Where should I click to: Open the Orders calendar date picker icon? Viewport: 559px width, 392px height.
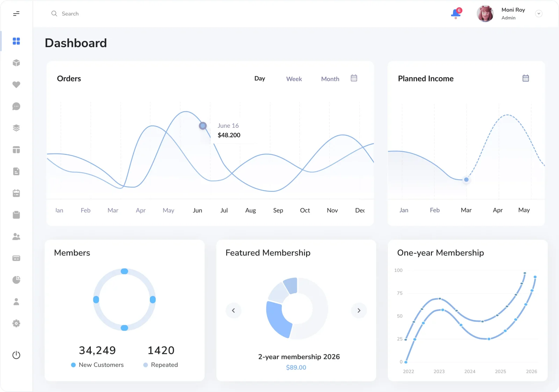(354, 78)
